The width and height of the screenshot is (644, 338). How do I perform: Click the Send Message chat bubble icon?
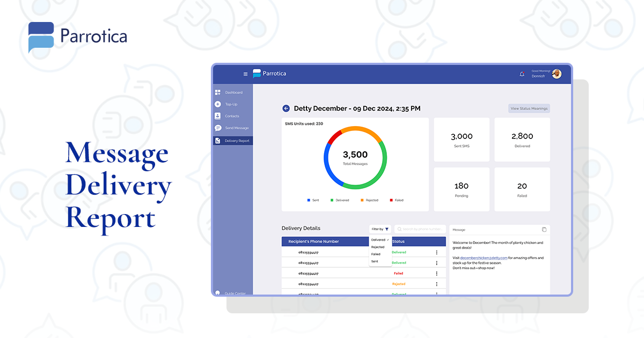click(x=218, y=128)
